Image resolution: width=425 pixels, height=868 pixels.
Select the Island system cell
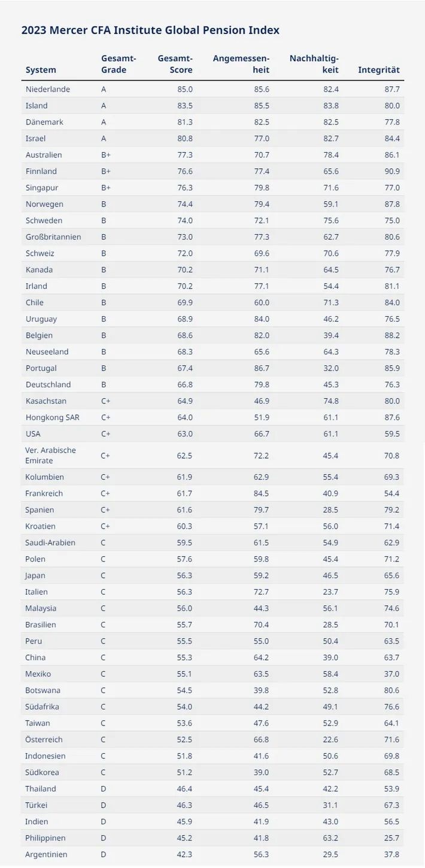pos(37,105)
